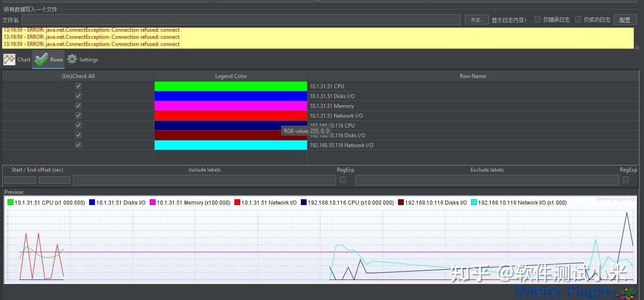The width and height of the screenshot is (644, 300).
Task: Pick the green swatch for 10.1.31.51 CPU
Action: [231, 86]
